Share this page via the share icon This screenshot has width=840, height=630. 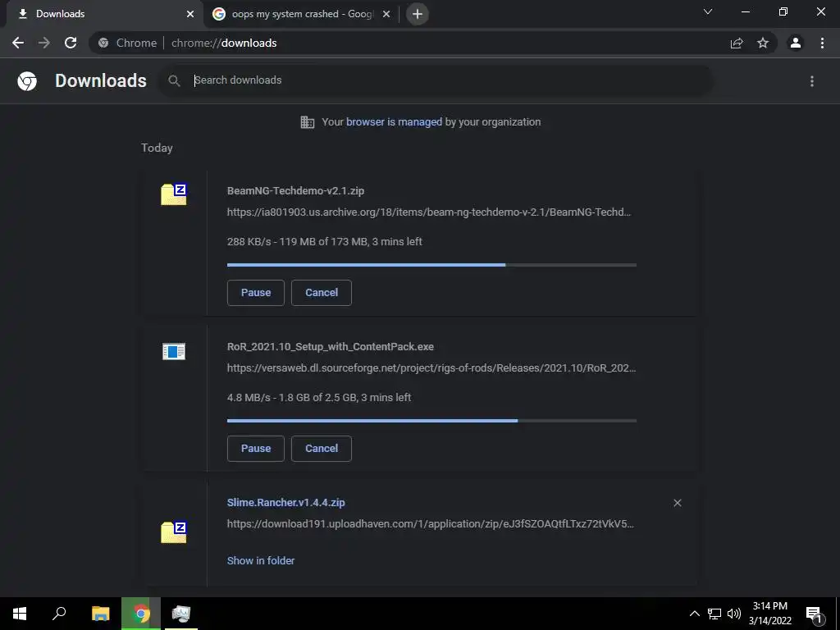coord(737,43)
